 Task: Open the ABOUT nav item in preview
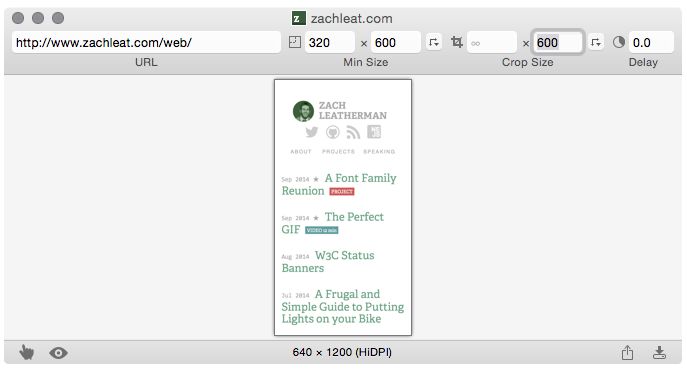coord(301,152)
